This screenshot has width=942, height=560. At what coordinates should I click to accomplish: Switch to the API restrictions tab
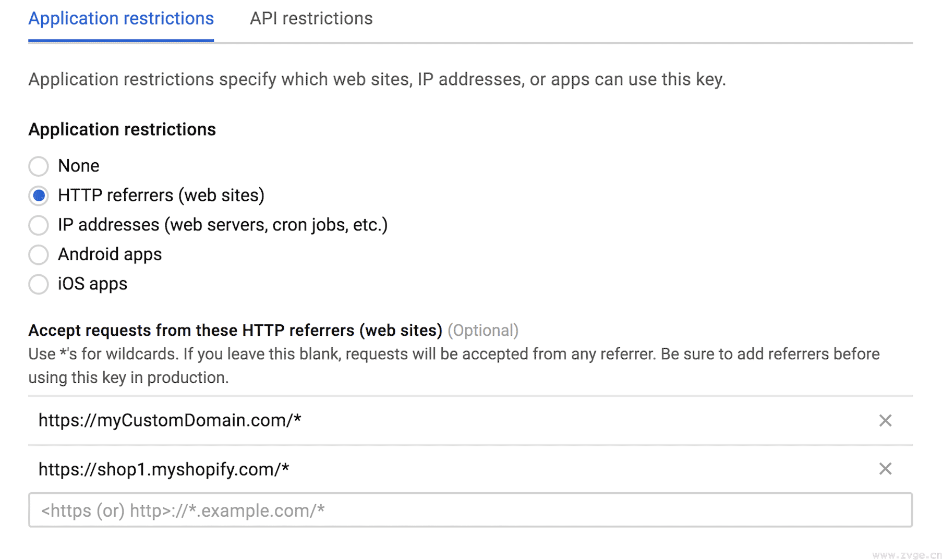click(x=311, y=19)
